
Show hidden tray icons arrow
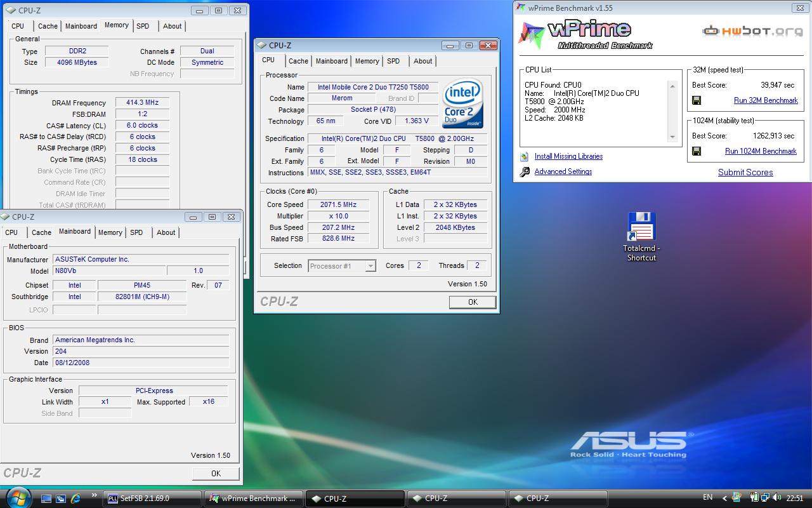tap(726, 498)
